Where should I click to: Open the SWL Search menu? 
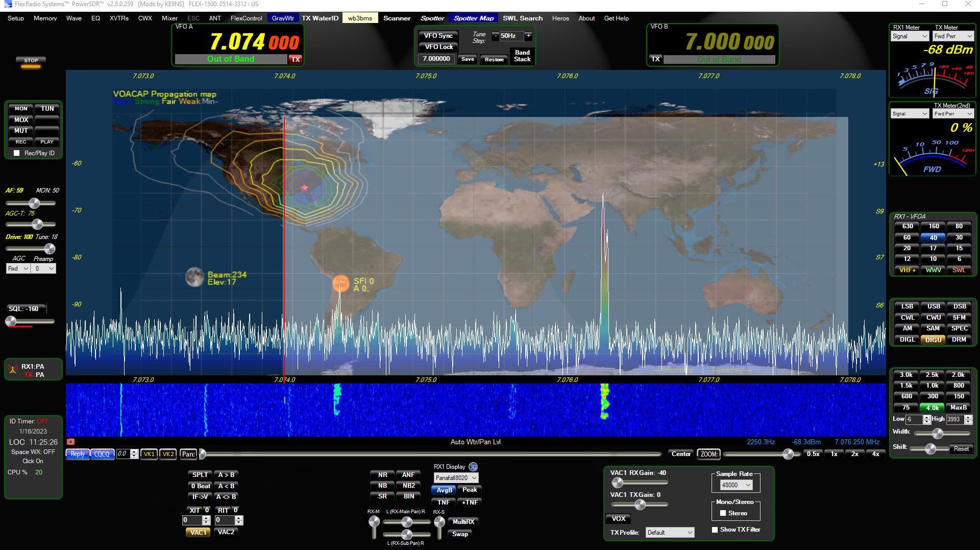pyautogui.click(x=523, y=18)
